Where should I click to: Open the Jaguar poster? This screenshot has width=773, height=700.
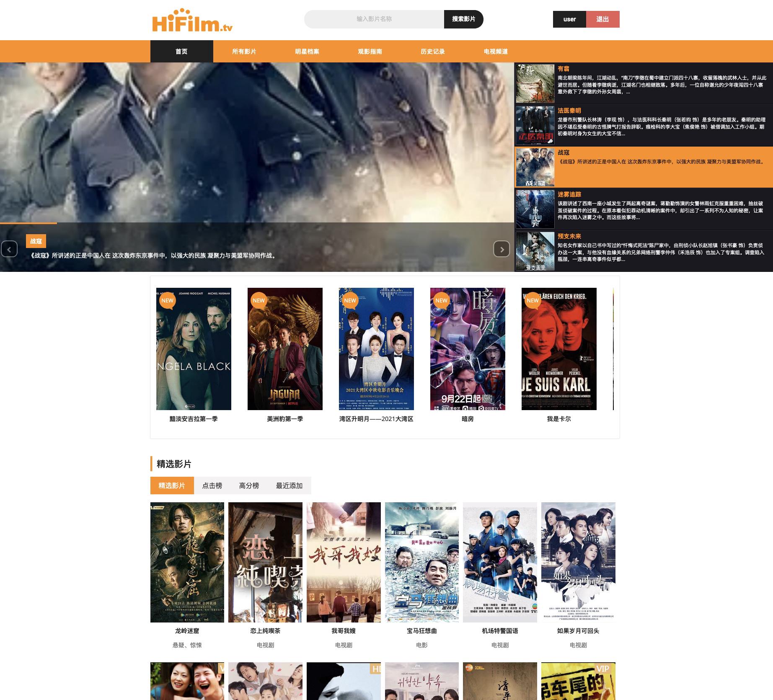(x=285, y=349)
